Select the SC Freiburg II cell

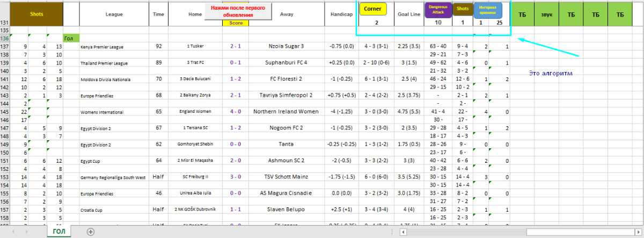click(195, 177)
